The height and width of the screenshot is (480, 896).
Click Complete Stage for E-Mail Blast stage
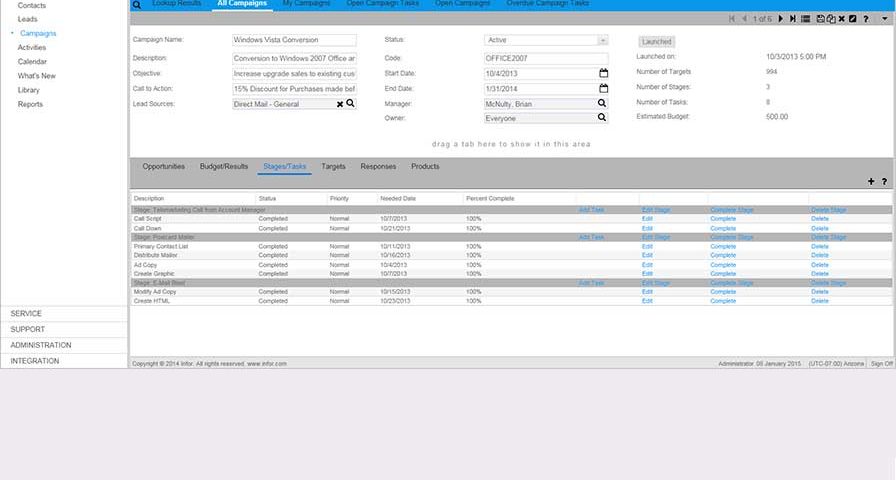[x=731, y=283]
